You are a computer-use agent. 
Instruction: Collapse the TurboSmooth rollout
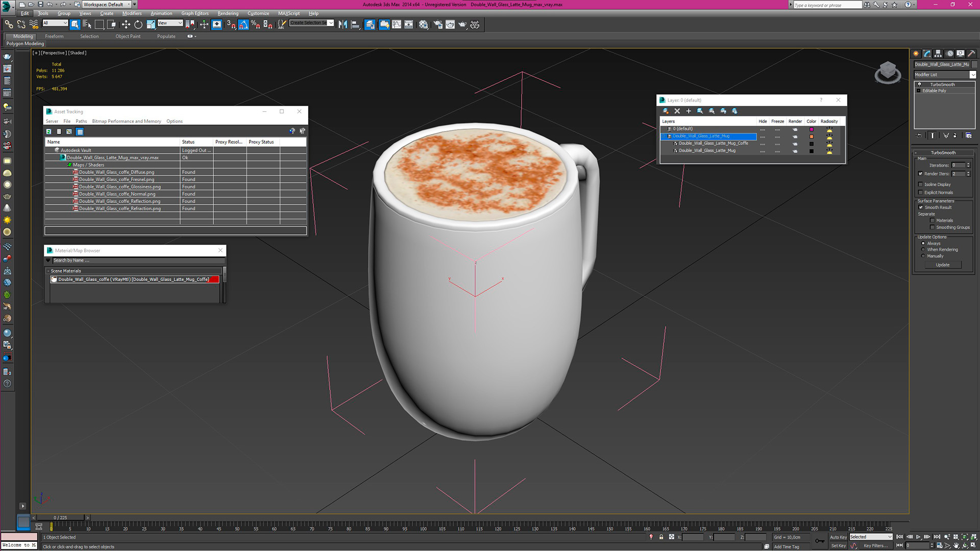(x=943, y=153)
